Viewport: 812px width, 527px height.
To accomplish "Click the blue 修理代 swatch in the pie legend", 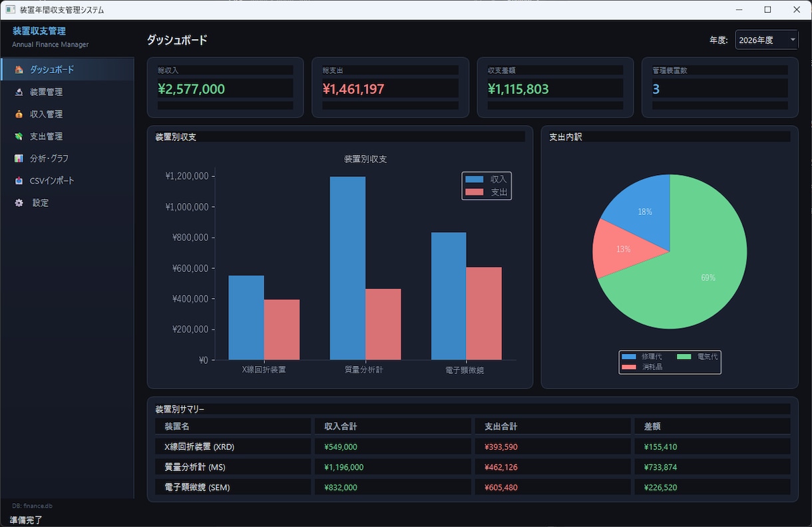I will [x=629, y=357].
